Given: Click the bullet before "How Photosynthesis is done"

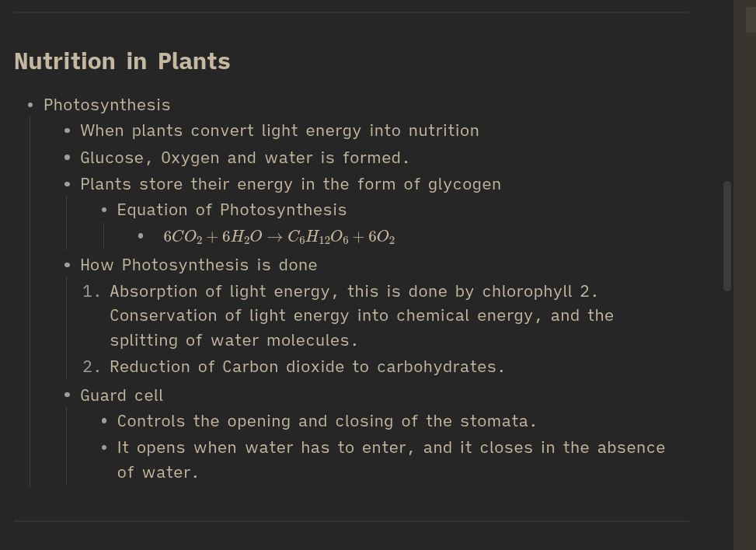Looking at the screenshot, I should click(x=68, y=265).
